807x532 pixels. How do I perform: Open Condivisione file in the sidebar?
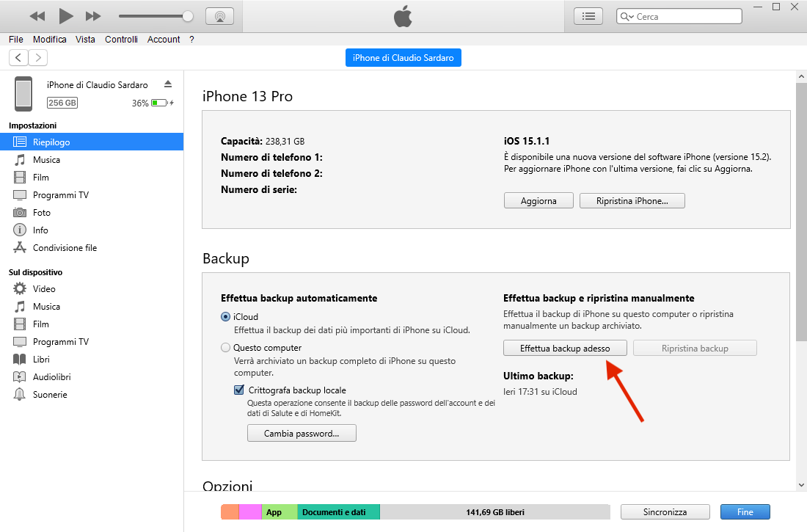pyautogui.click(x=65, y=248)
